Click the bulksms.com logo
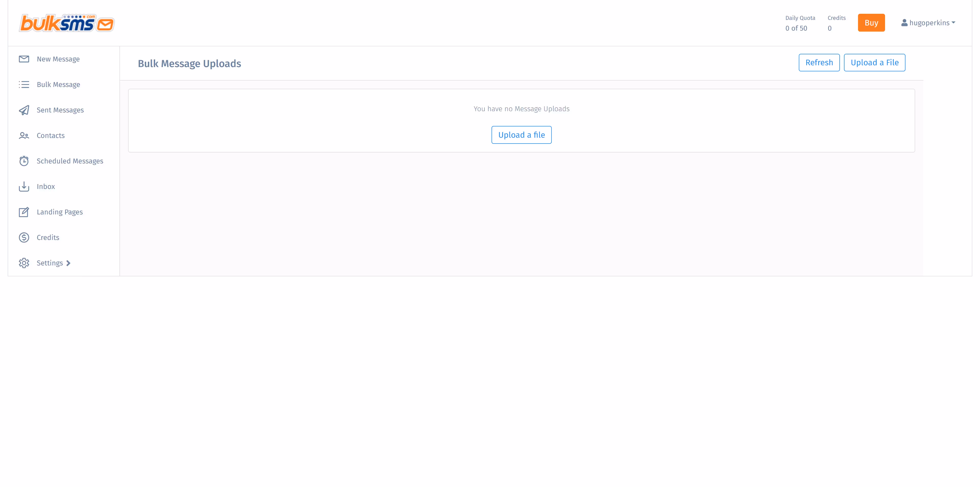The width and height of the screenshot is (980, 487). point(67,23)
